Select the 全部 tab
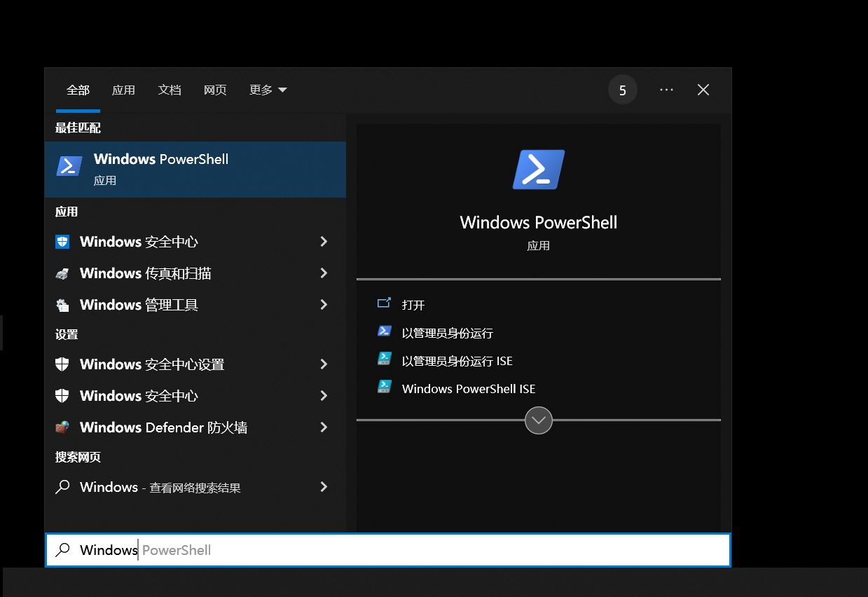Viewport: 868px width, 597px height. [x=78, y=90]
